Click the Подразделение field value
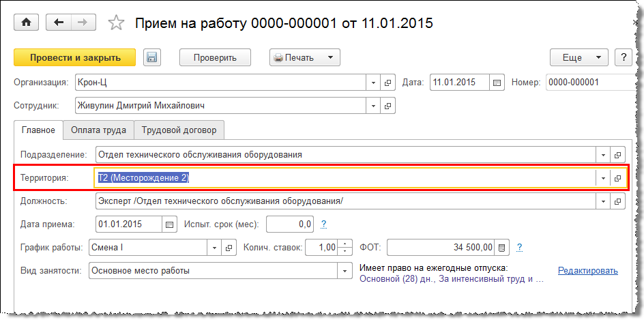 point(345,155)
